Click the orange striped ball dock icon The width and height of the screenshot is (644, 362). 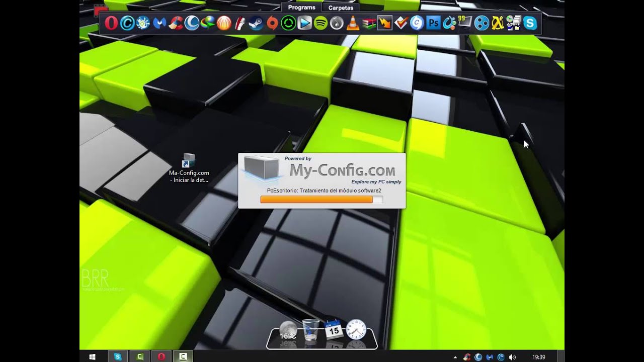point(224,23)
